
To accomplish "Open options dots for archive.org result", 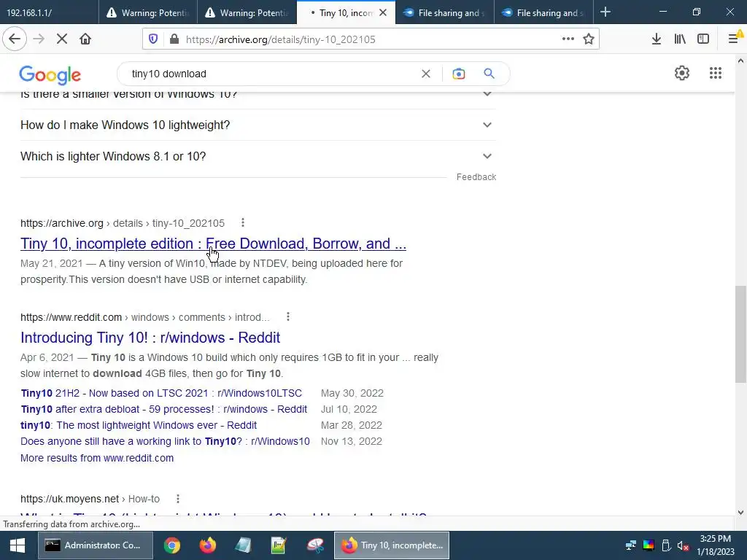I will (x=243, y=222).
